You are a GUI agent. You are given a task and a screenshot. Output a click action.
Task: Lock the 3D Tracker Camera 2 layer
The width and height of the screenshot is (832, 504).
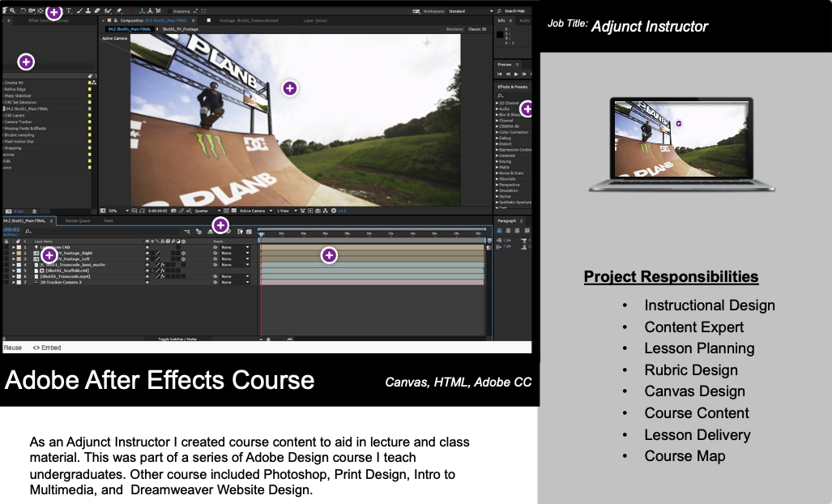tap(6, 282)
